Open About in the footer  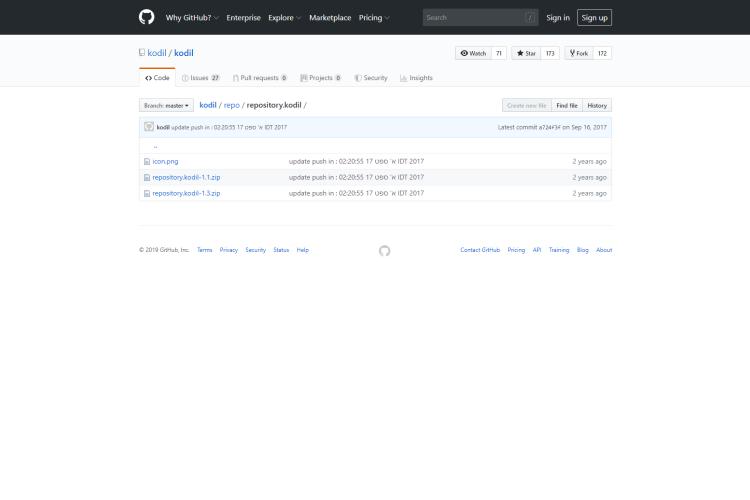click(x=604, y=250)
